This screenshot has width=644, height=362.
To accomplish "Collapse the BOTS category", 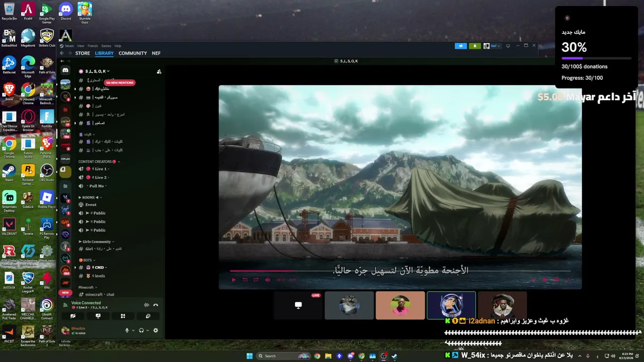I will [88, 260].
